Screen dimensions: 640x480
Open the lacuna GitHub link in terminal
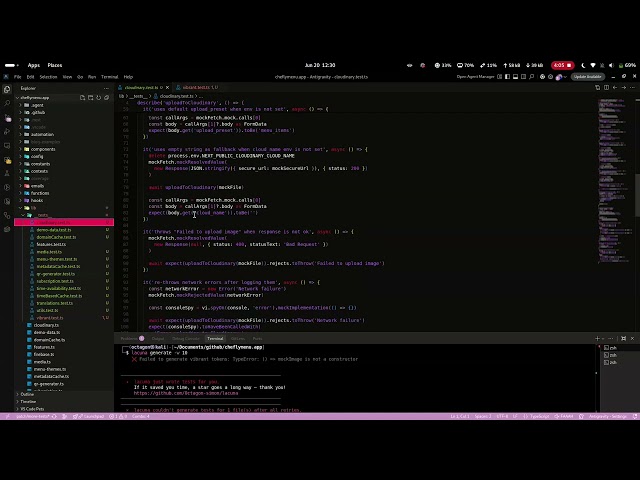click(x=186, y=393)
